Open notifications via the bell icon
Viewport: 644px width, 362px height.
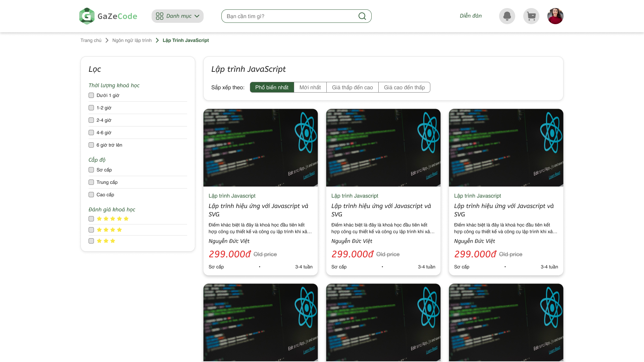coord(507,16)
